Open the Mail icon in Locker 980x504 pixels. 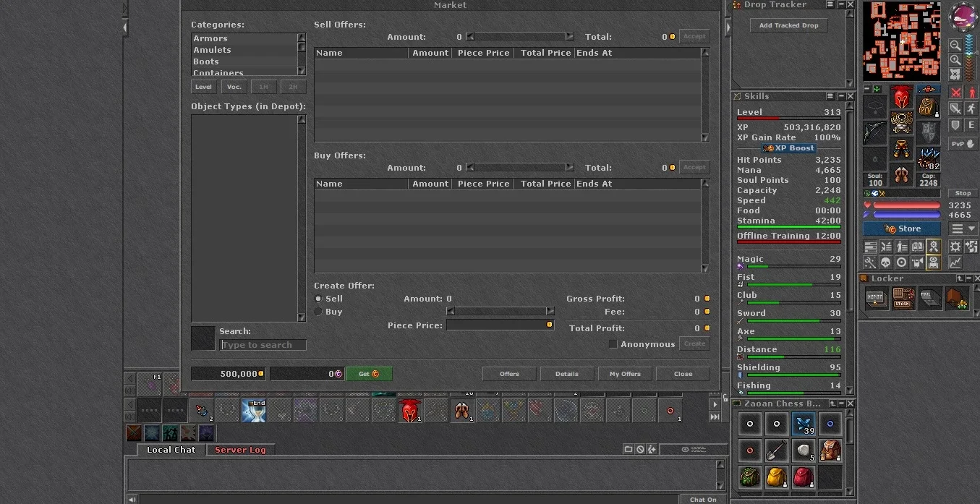(930, 297)
